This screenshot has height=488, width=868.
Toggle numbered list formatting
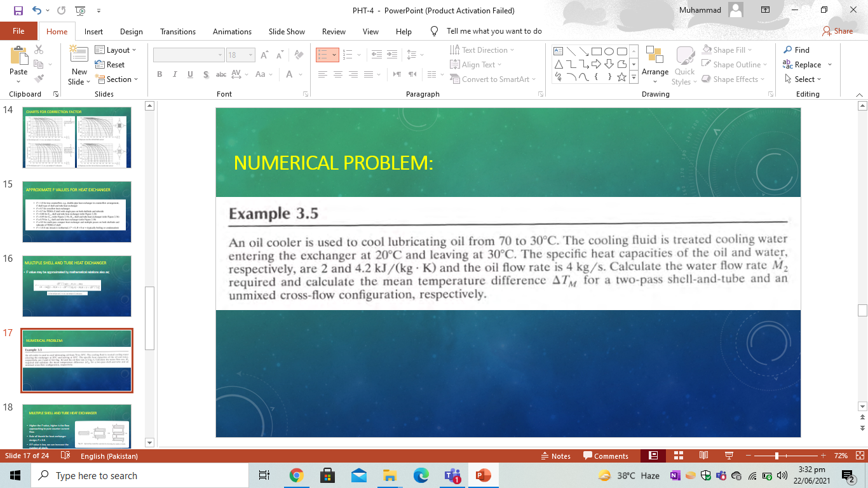[349, 55]
